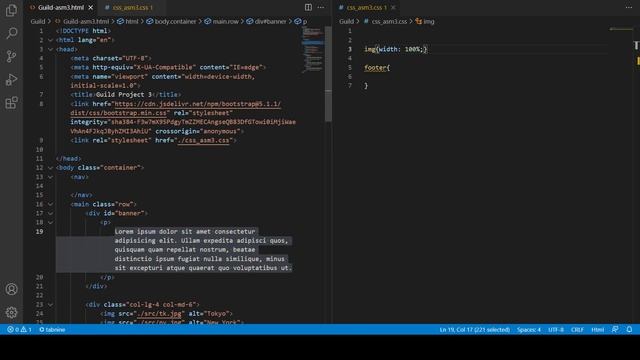Open tabnine status bar item
The height and width of the screenshot is (360, 640).
pos(52,329)
